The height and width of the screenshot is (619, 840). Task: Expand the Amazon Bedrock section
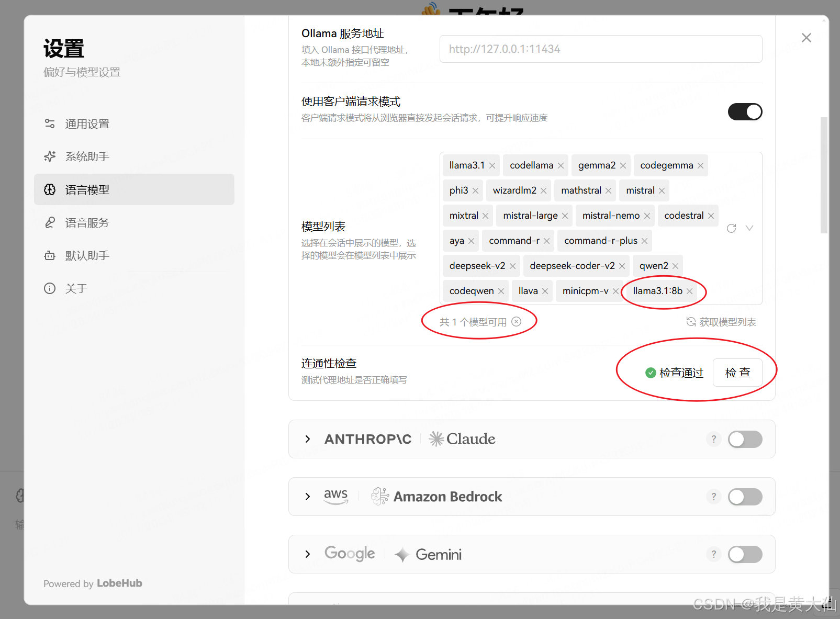[x=308, y=497]
